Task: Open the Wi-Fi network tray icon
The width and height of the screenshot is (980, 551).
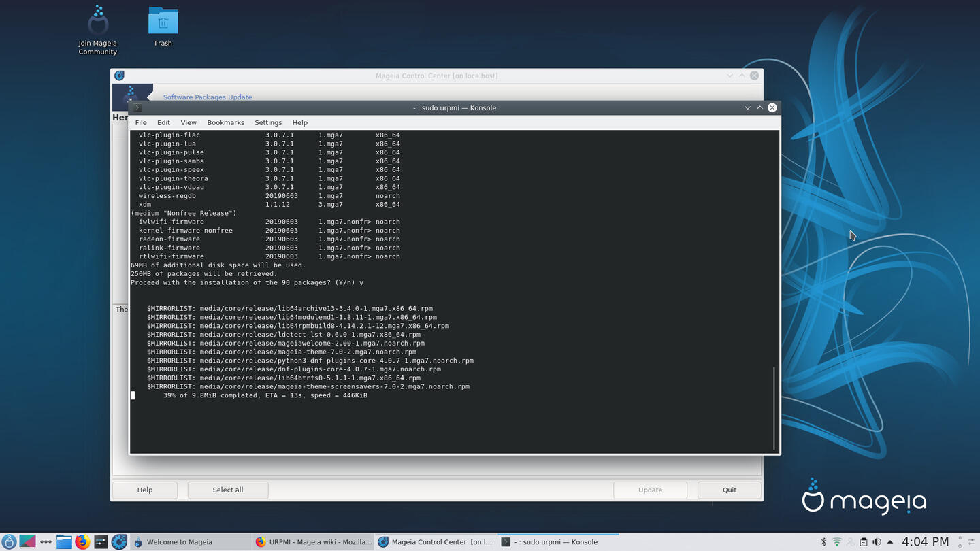Action: (837, 542)
